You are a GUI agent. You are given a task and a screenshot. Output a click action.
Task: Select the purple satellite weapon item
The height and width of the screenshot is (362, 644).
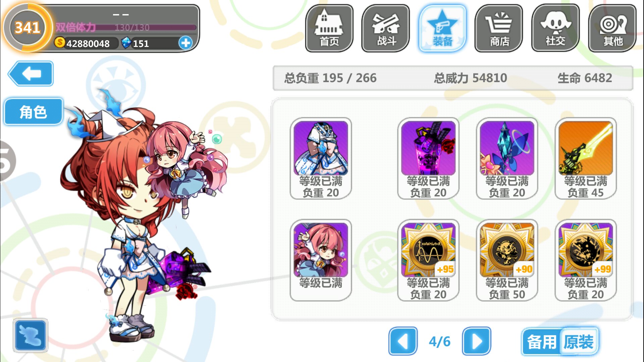pos(428,159)
